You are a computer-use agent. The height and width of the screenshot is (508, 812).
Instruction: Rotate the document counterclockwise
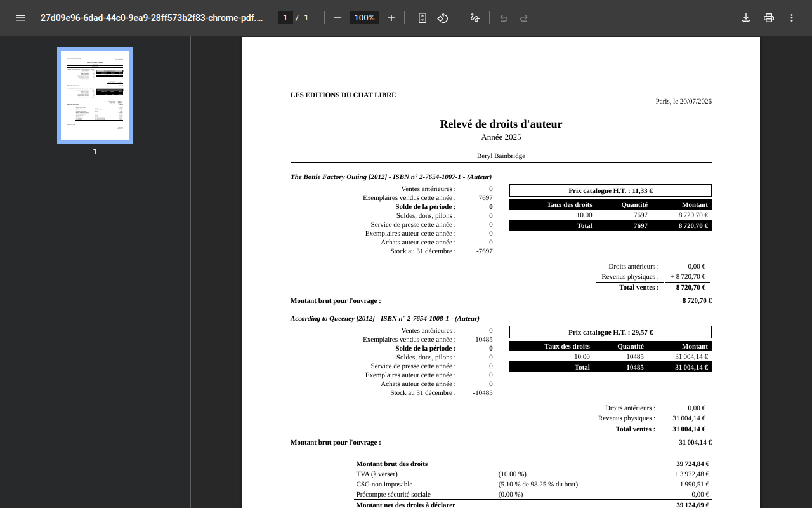[443, 18]
